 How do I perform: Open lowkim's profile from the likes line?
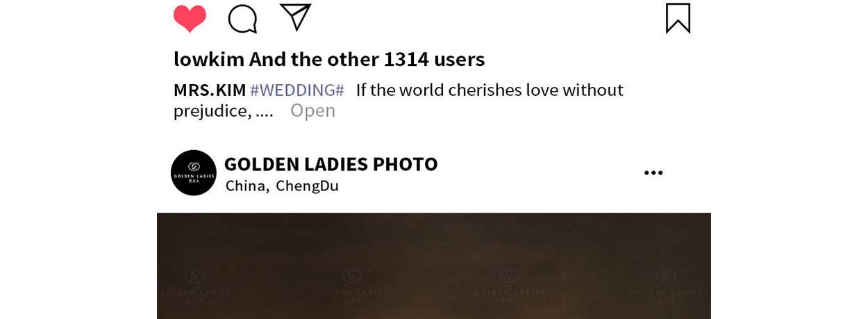(209, 59)
